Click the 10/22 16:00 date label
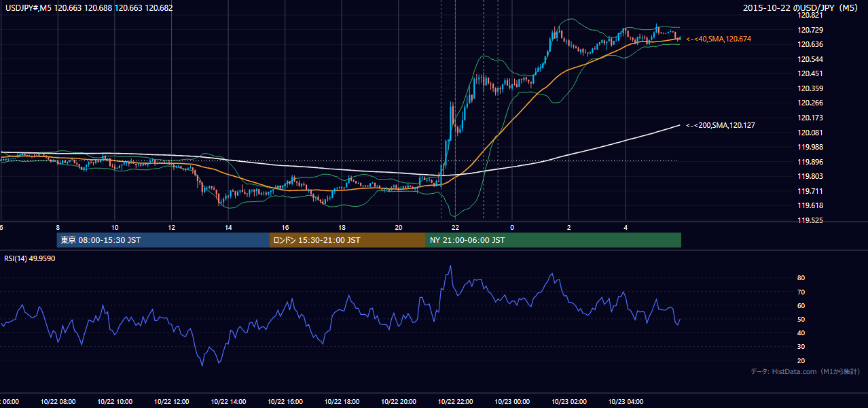The width and height of the screenshot is (868, 408). tap(284, 402)
